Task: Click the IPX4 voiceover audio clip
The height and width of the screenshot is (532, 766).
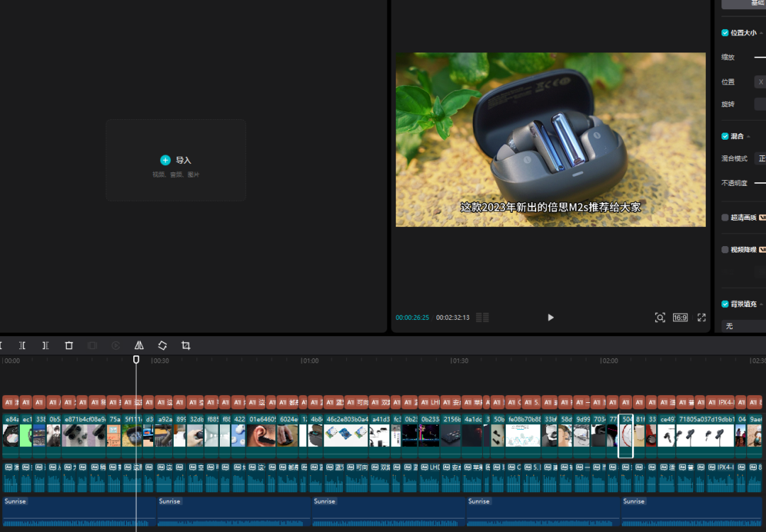Action: tap(720, 477)
